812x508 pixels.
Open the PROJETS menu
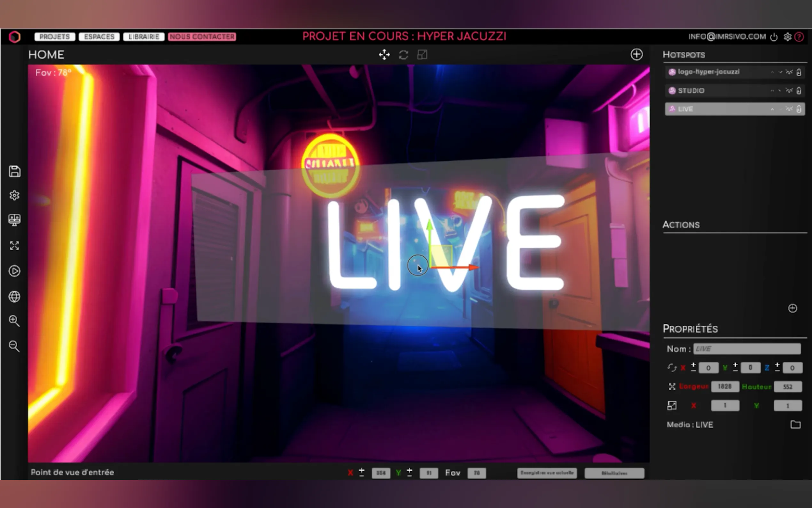pyautogui.click(x=54, y=36)
